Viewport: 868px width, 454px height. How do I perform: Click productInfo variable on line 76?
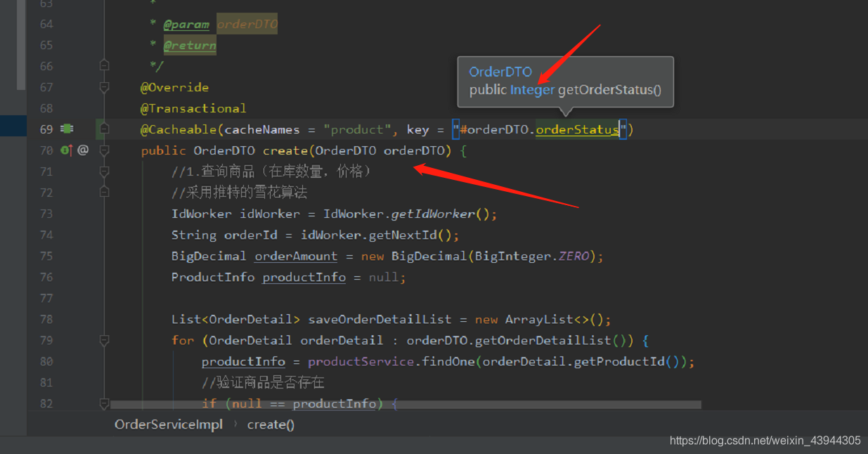coord(304,277)
